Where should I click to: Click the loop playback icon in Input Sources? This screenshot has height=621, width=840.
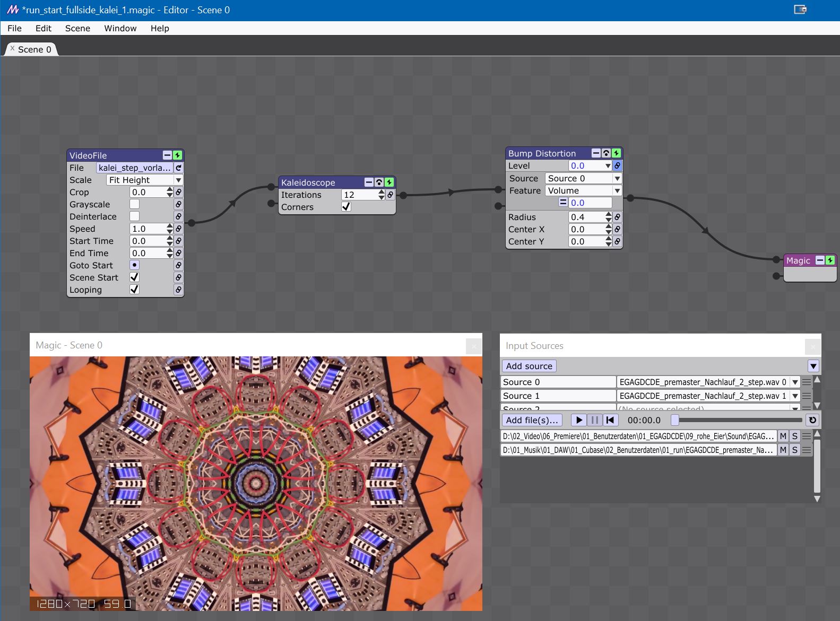pos(812,420)
